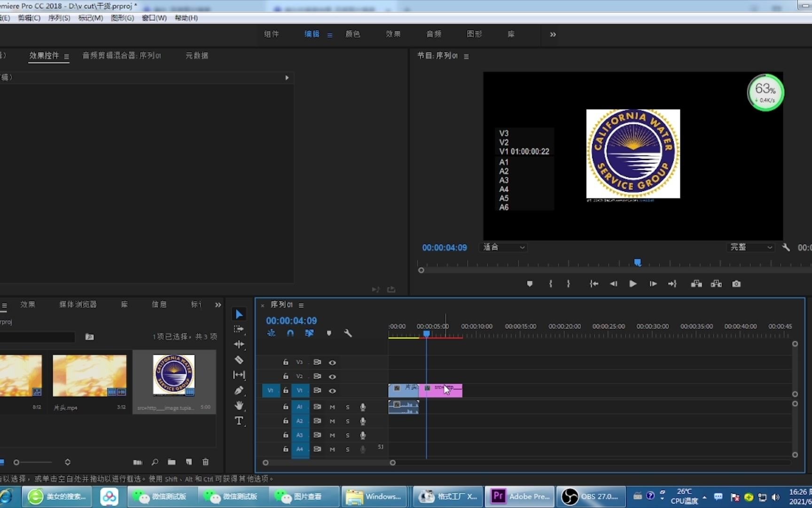Screen dimensions: 812x508
Task: Open the 媒体浏览器 tab
Action: tap(78, 304)
